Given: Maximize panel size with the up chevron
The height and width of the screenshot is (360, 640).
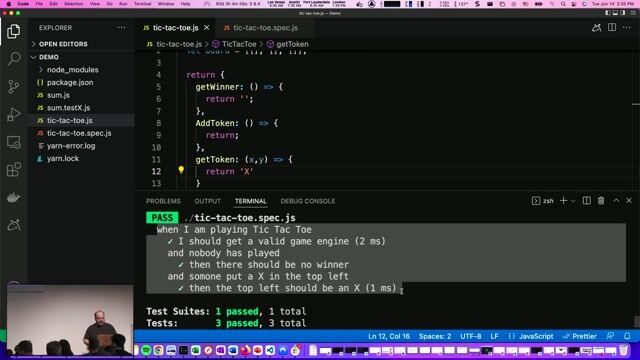Looking at the screenshot, I should pos(616,200).
